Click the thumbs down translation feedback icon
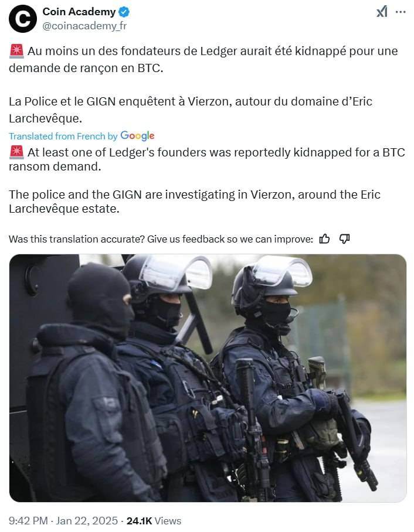This screenshot has height=532, width=414. coord(344,239)
